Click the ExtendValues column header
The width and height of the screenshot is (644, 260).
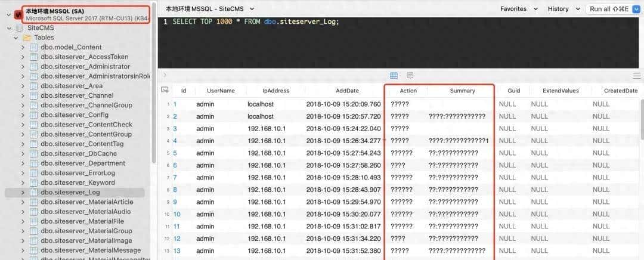point(561,91)
